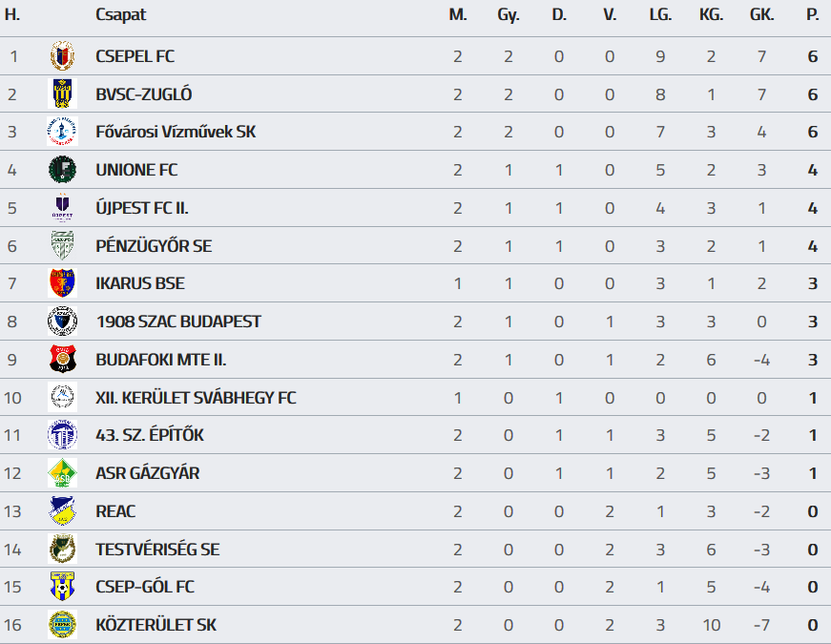Click the KÖZTERÜLET SK team logo
The width and height of the screenshot is (831, 644).
(x=62, y=625)
